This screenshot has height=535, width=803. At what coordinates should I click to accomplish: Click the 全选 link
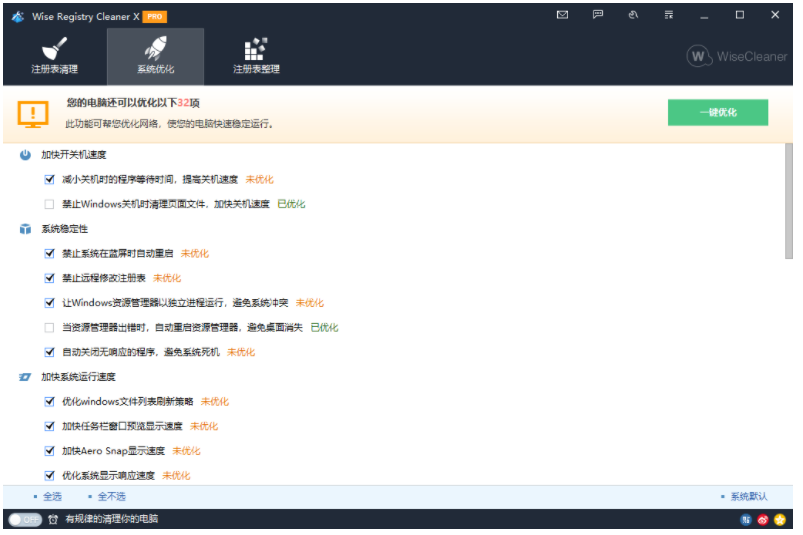pos(52,496)
